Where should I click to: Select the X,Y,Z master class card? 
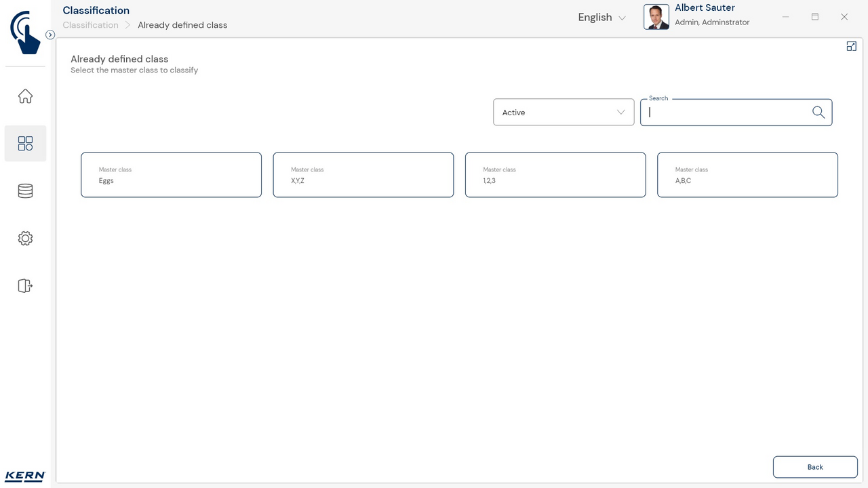point(363,175)
